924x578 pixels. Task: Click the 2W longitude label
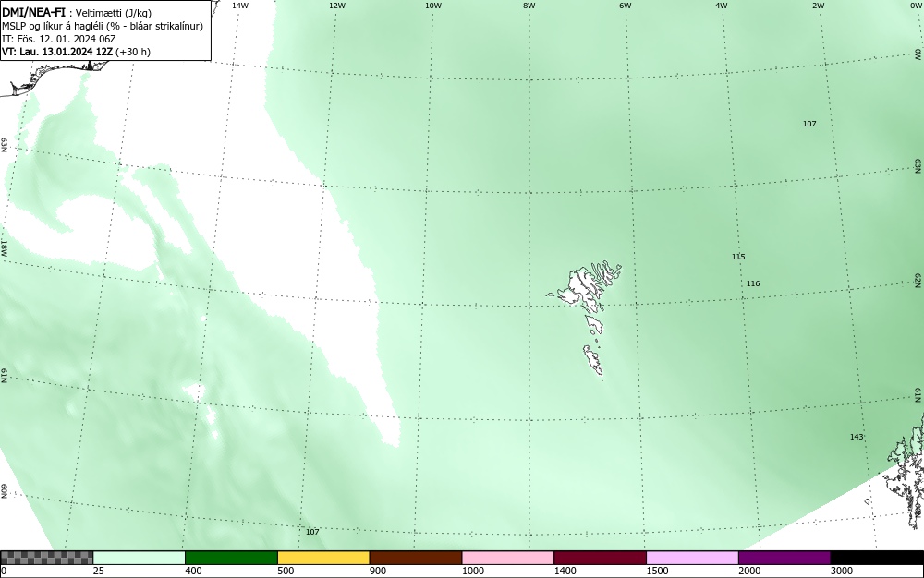[x=818, y=6]
